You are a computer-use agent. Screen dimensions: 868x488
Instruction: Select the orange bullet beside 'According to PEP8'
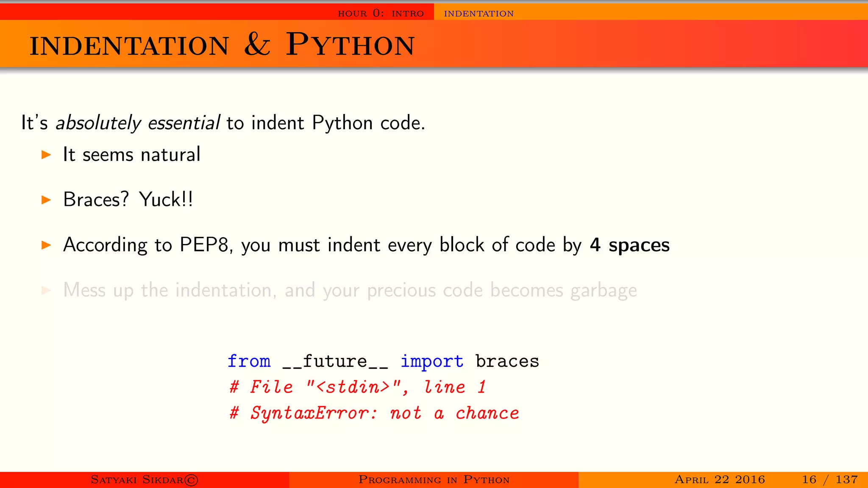[46, 245]
